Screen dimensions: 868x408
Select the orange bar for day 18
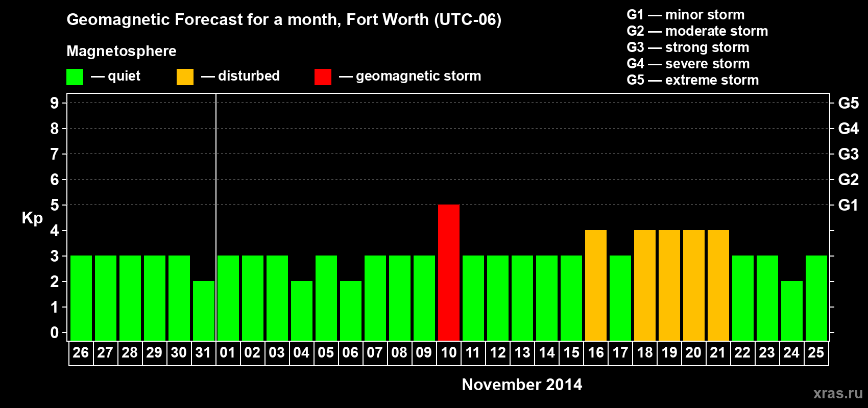pos(645,285)
